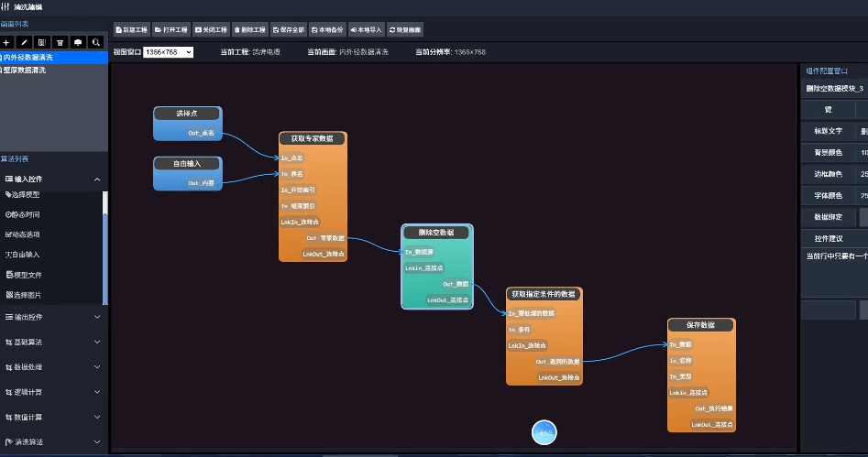Click the 本地导入 import button

pyautogui.click(x=366, y=29)
